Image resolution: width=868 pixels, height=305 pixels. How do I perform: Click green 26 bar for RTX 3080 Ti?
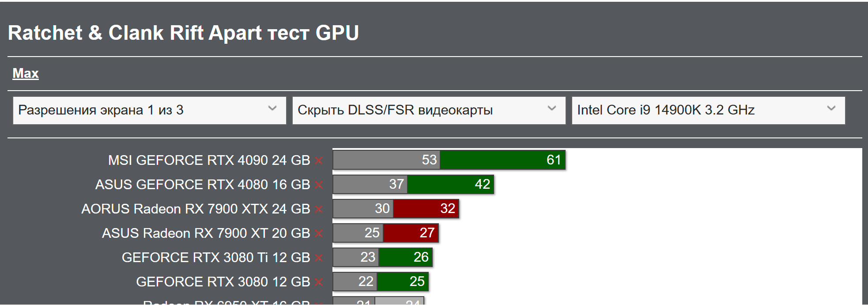click(x=405, y=257)
